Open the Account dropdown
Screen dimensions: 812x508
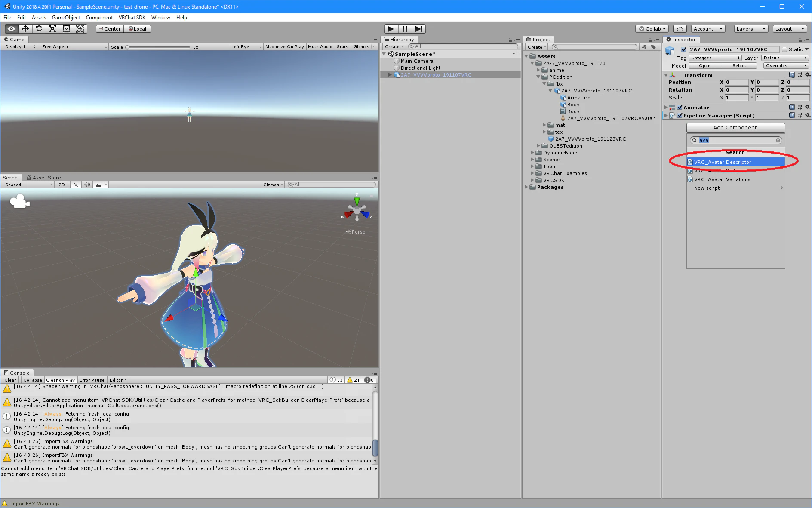tap(708, 29)
